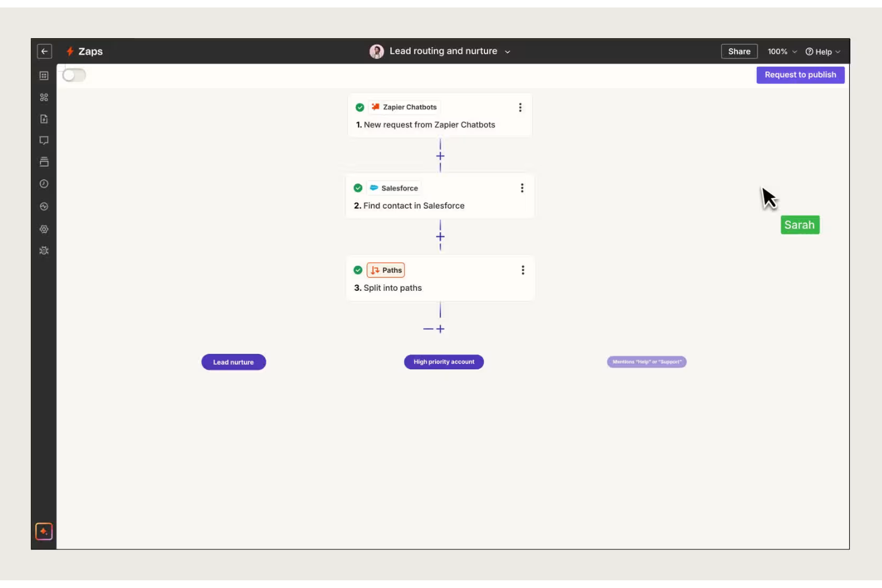The width and height of the screenshot is (882, 588).
Task: Toggle the Zap on/off switch
Action: 73,74
